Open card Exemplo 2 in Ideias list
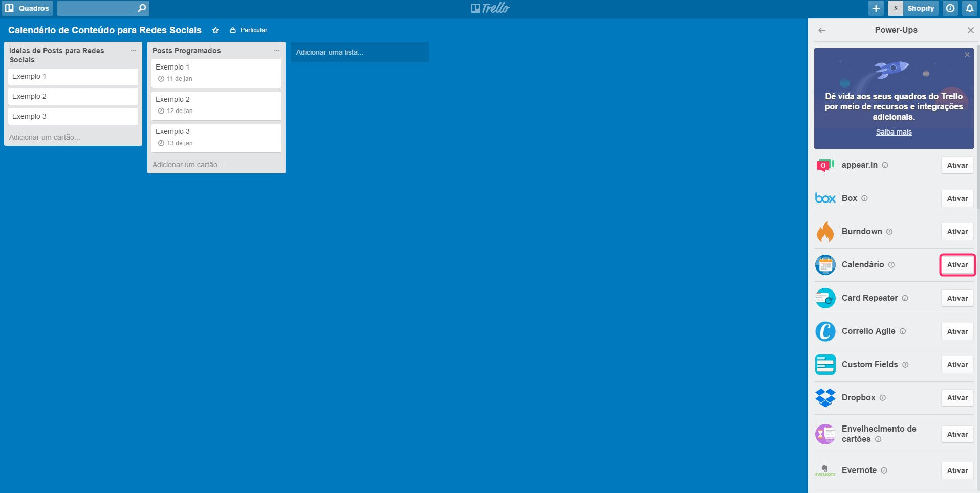Image resolution: width=980 pixels, height=493 pixels. 73,97
